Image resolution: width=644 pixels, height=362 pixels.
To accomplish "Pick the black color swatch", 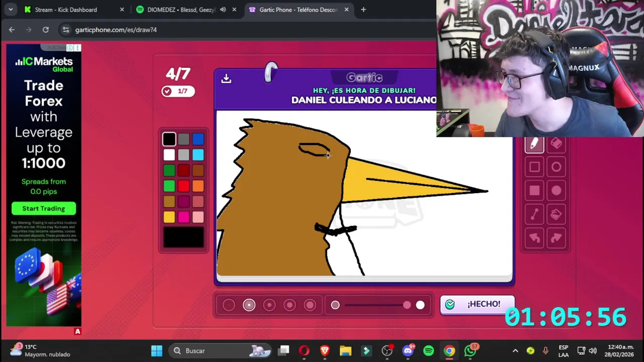I will point(169,139).
